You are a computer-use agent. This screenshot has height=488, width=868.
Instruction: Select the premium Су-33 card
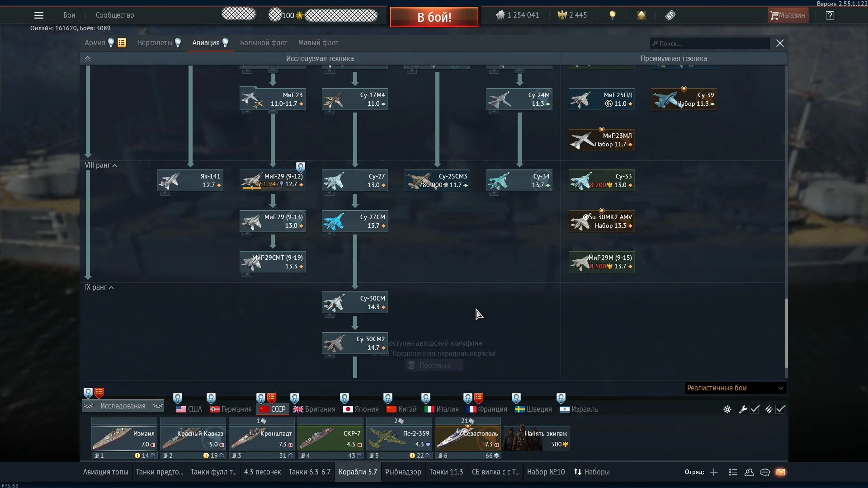click(602, 180)
